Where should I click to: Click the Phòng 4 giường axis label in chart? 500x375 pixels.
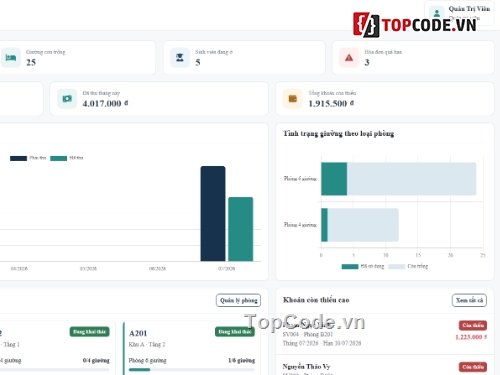click(x=300, y=225)
